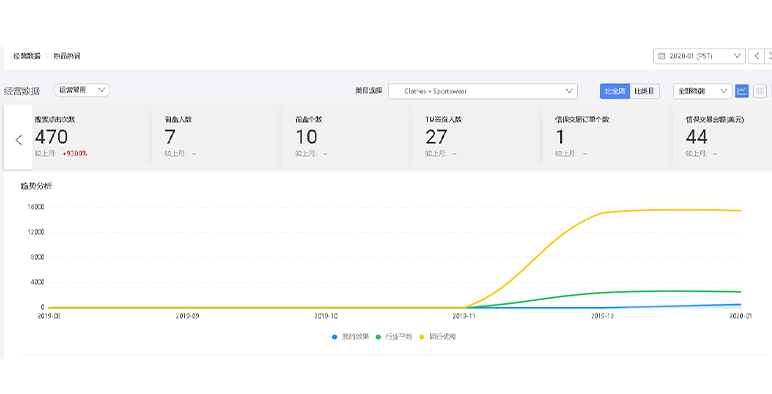Select the 470 search clicks metric card
This screenshot has width=772, height=394.
[91, 137]
